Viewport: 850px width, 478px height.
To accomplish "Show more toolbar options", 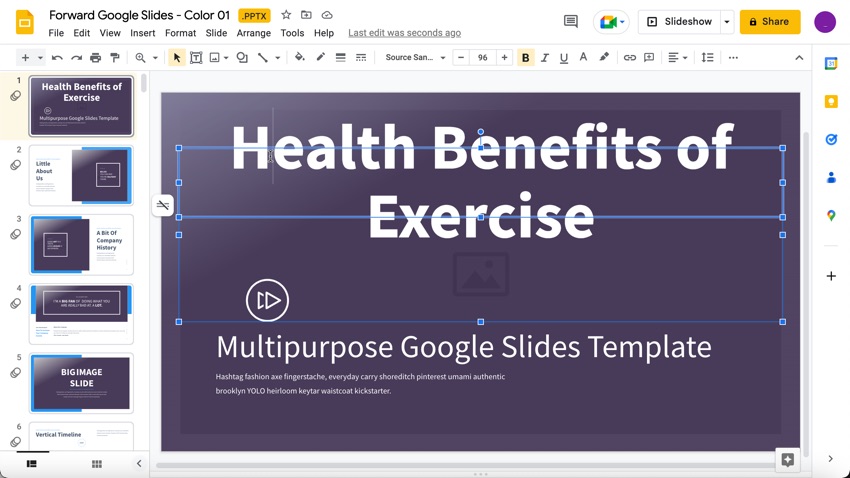I will click(x=733, y=57).
